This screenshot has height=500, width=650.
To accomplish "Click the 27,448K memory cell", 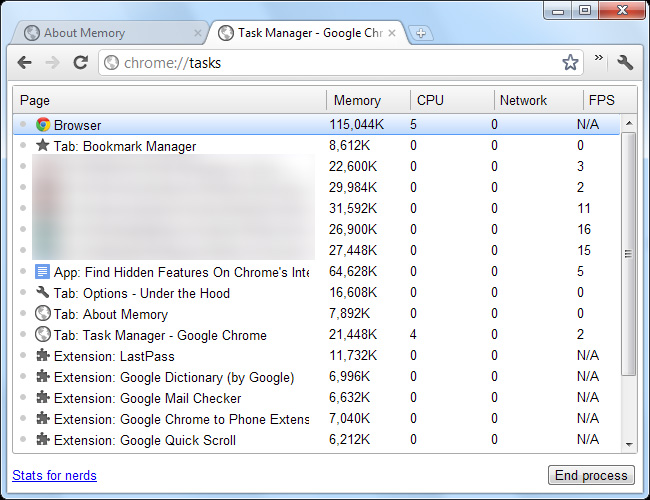I will coord(353,250).
